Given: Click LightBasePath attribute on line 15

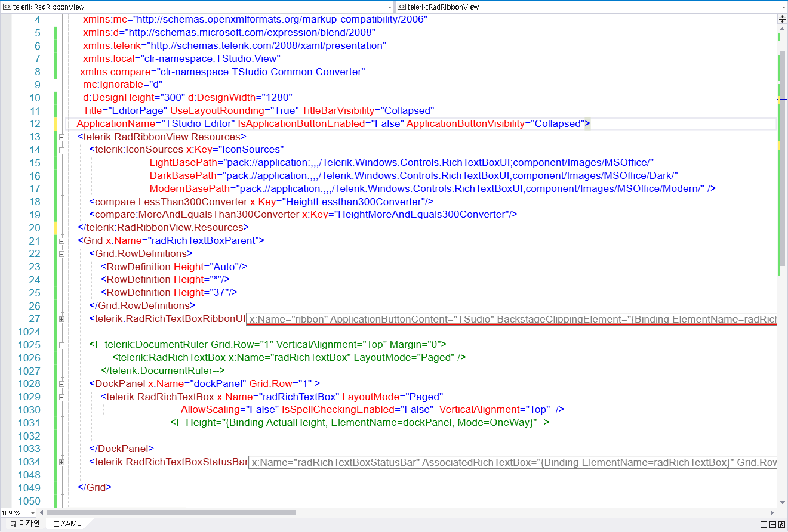Looking at the screenshot, I should point(402,163).
